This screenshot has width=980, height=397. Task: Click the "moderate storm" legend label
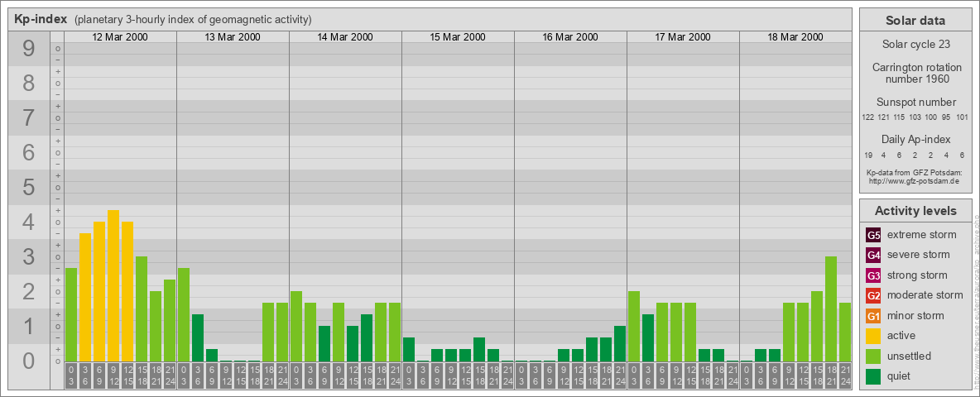(x=925, y=295)
